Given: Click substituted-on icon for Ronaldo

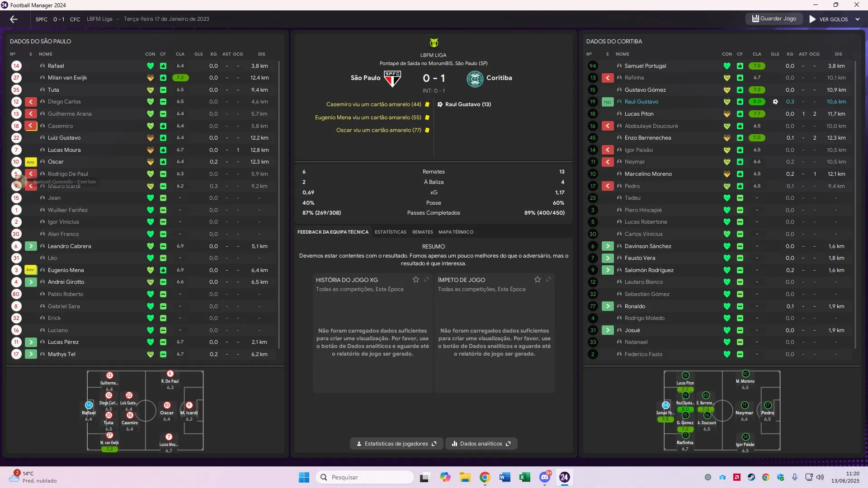Looking at the screenshot, I should (x=608, y=306).
